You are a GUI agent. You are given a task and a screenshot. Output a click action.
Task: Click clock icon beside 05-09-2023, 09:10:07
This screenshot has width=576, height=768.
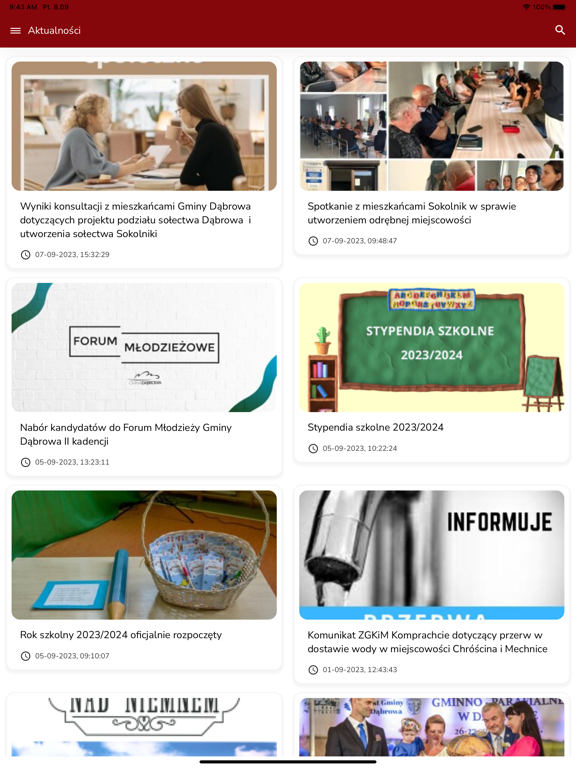[25, 656]
